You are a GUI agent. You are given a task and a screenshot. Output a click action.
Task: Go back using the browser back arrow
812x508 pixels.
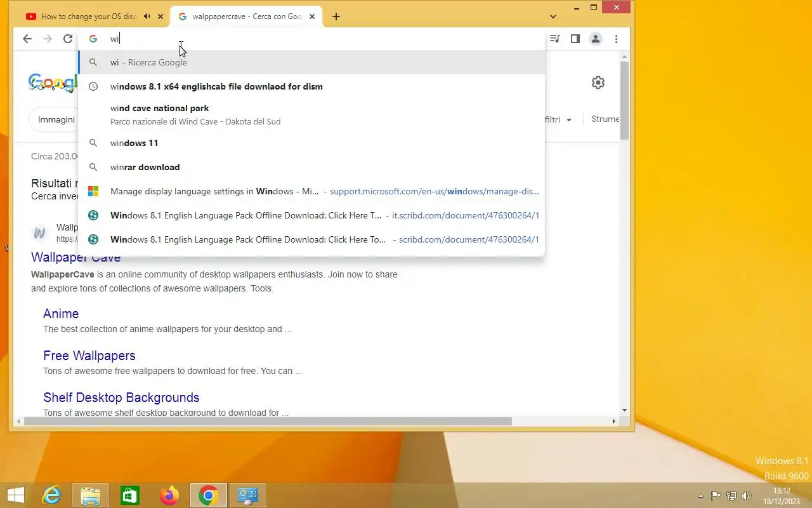pos(27,39)
